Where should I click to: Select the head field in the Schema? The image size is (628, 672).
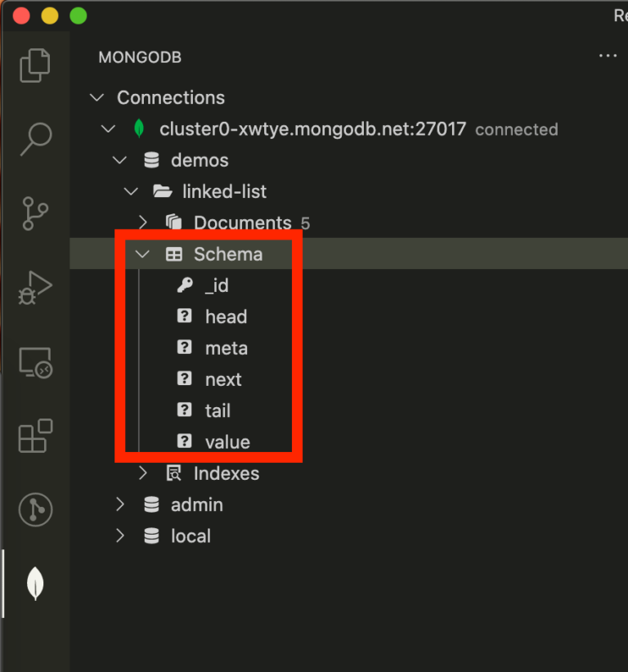pyautogui.click(x=227, y=316)
